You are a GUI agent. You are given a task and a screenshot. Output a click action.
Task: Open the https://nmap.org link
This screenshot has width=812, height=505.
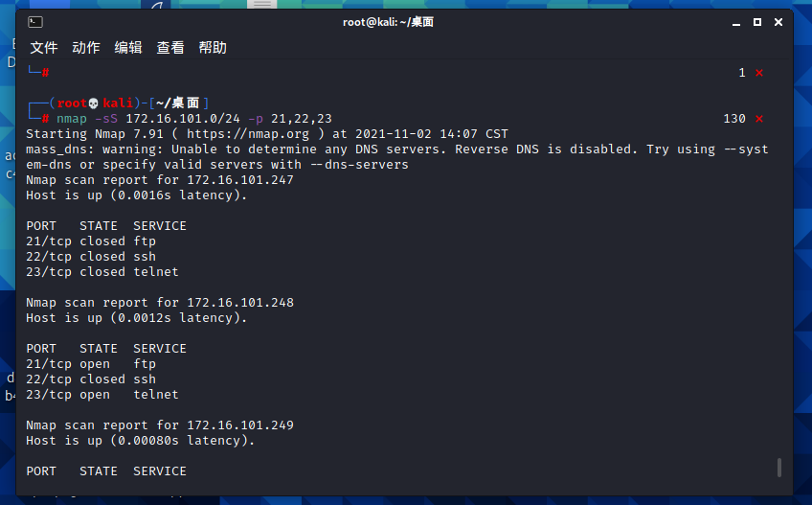(248, 134)
